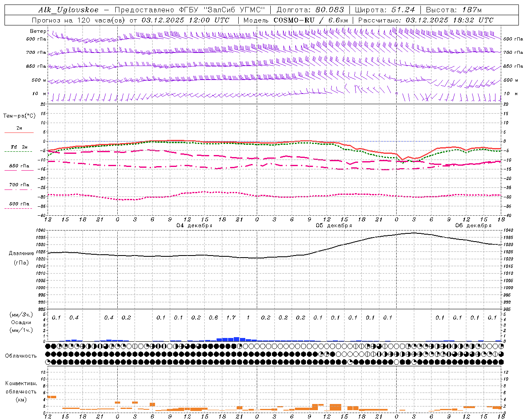Click the 850 гПа temperature legend entry
This screenshot has width=525, height=420.
(x=19, y=166)
